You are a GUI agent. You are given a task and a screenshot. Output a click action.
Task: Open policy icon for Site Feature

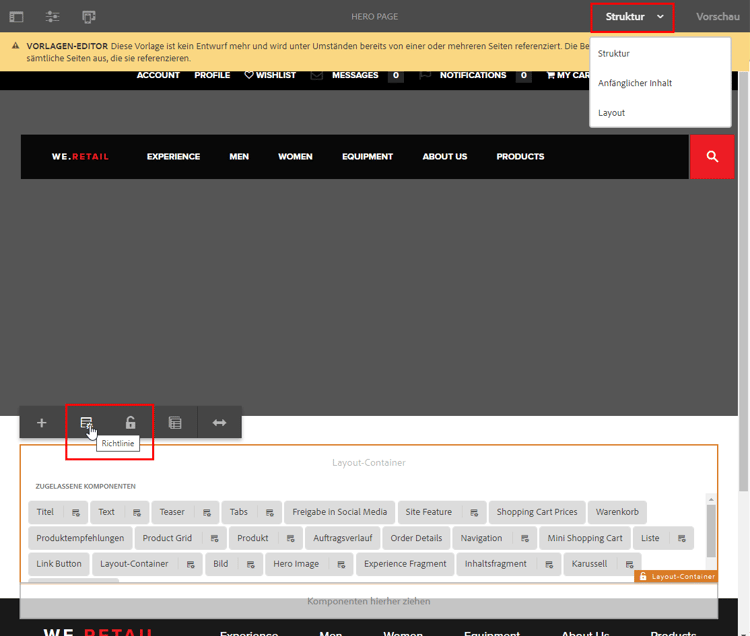[474, 513]
